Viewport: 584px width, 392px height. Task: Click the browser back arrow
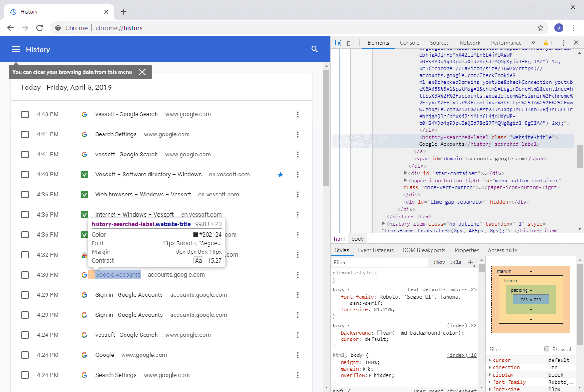(11, 28)
